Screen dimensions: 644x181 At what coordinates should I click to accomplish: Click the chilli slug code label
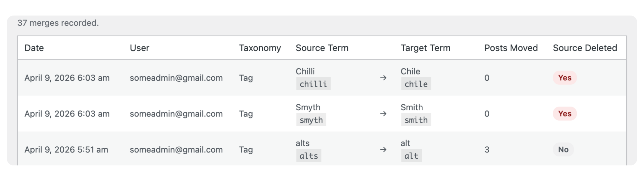(313, 84)
